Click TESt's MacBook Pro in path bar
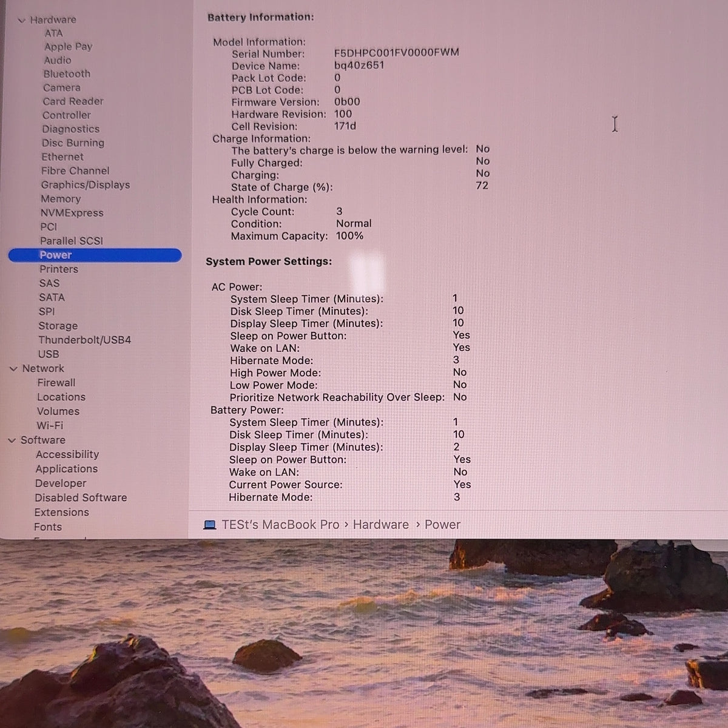 [280, 525]
